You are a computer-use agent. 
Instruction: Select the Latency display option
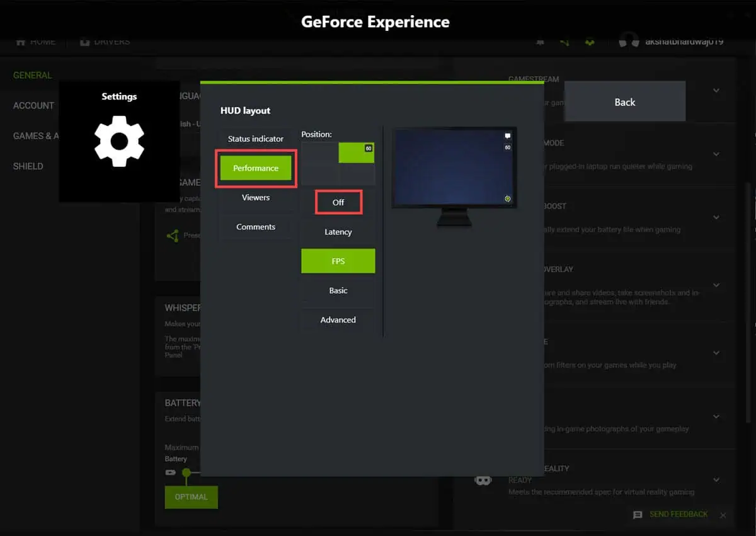338,232
